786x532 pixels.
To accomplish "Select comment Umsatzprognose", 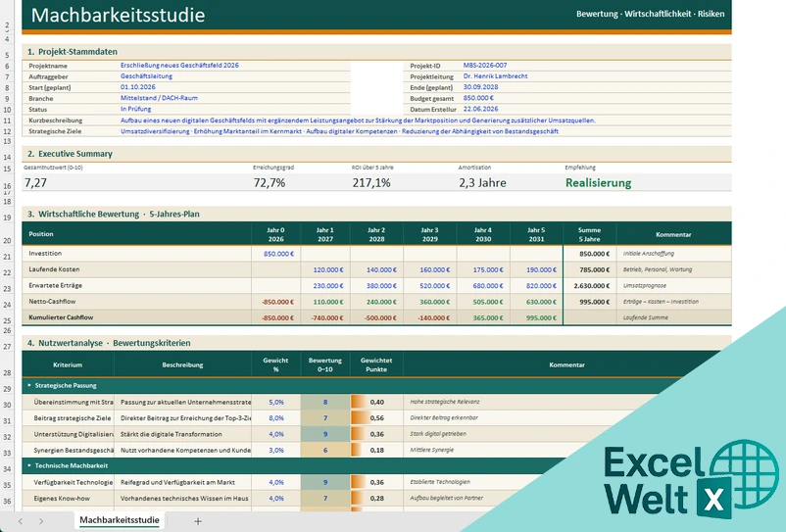I will click(x=673, y=285).
